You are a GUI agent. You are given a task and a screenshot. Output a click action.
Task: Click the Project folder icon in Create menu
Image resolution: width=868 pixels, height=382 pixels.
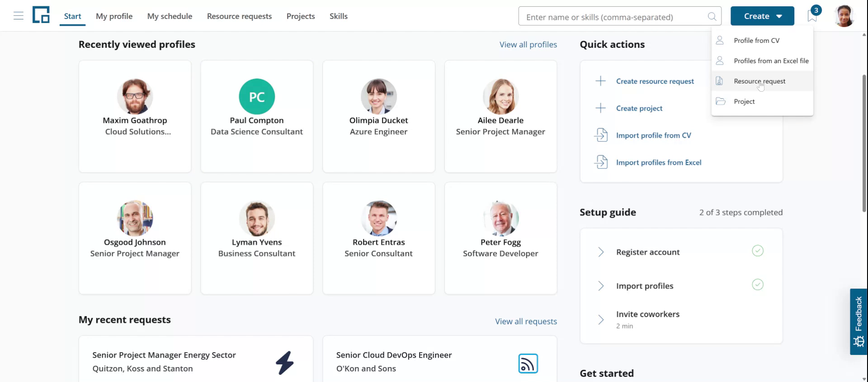click(x=721, y=101)
